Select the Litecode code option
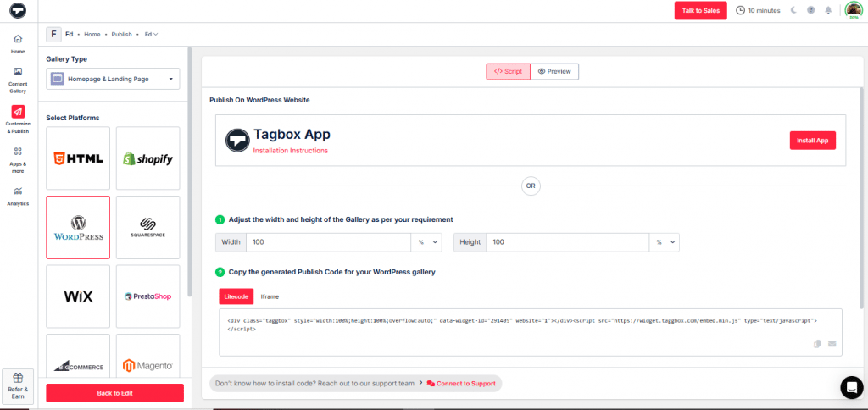 (x=236, y=296)
